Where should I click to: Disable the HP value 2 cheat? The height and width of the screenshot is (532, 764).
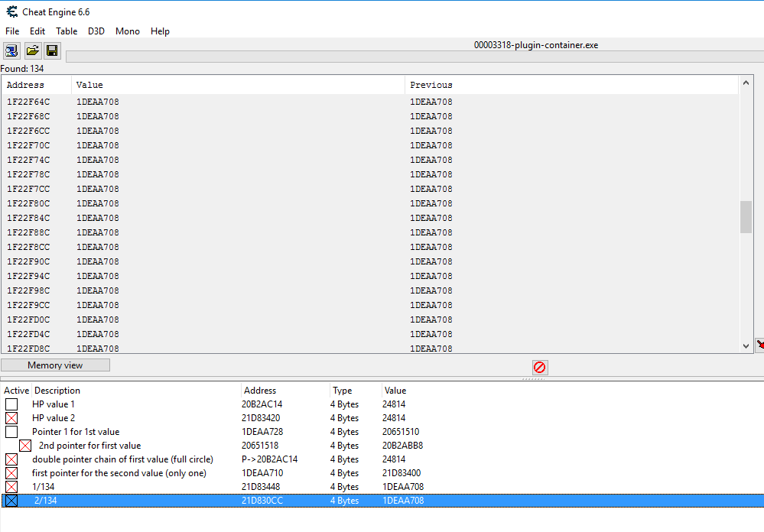pyautogui.click(x=10, y=417)
